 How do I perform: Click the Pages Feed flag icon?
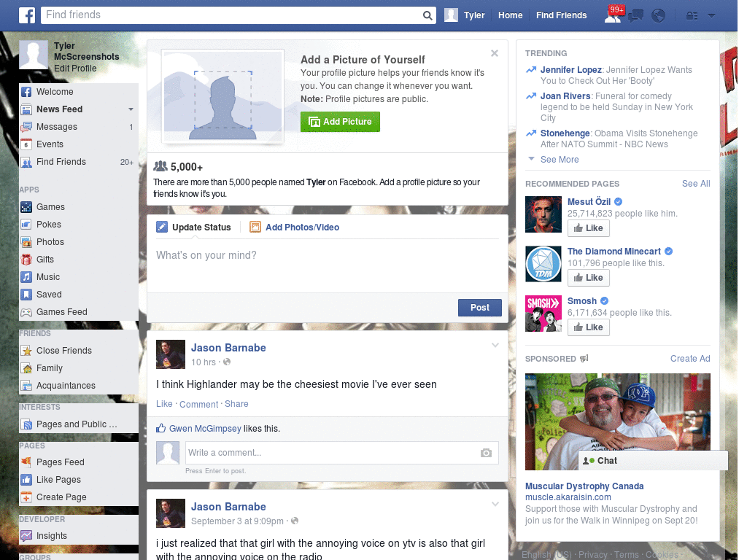click(x=26, y=462)
